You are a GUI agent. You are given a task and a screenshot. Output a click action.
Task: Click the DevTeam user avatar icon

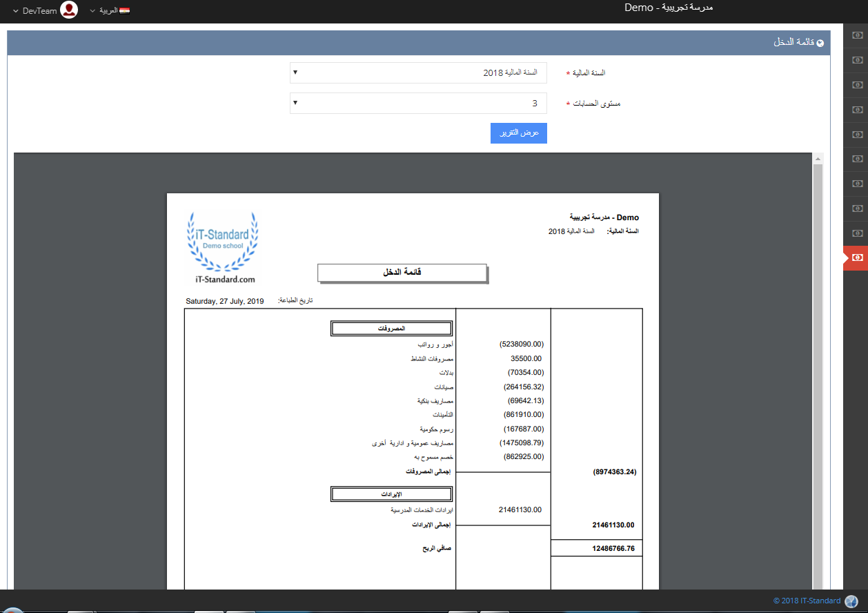[x=69, y=10]
